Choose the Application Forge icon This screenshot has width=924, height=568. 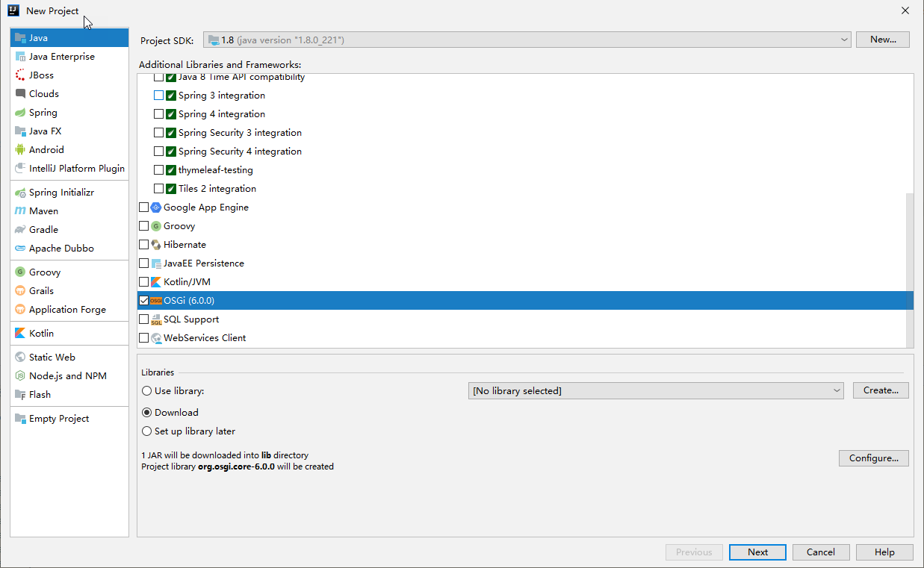click(20, 310)
